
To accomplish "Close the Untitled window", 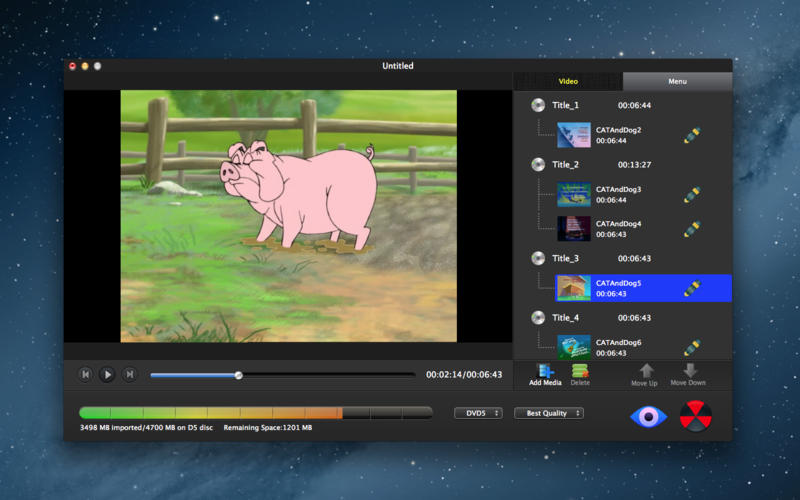I will [x=72, y=66].
